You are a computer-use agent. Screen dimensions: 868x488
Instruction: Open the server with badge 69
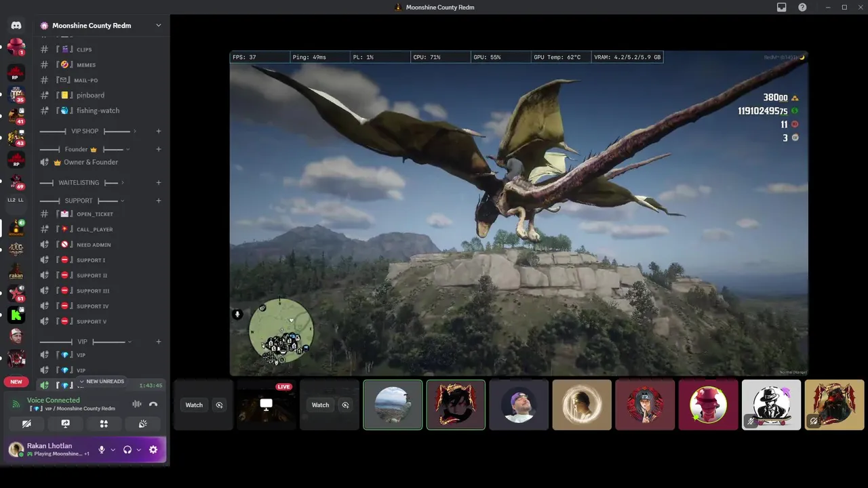pos(16,182)
